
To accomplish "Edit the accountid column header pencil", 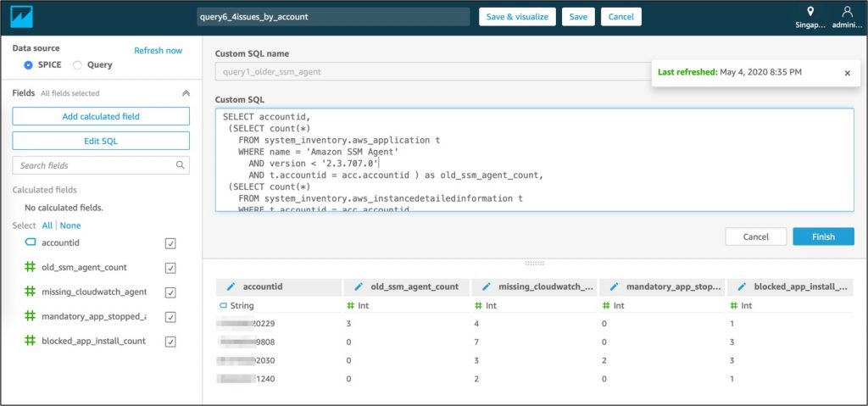I will [231, 286].
